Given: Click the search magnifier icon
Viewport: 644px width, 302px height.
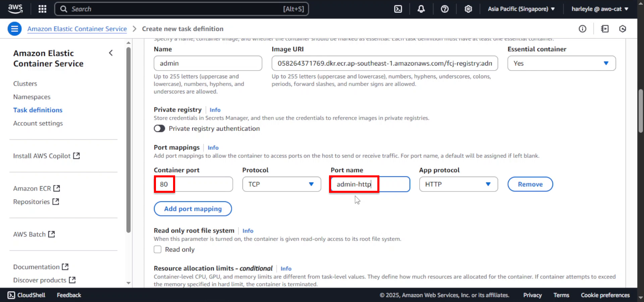Looking at the screenshot, I should [x=64, y=9].
